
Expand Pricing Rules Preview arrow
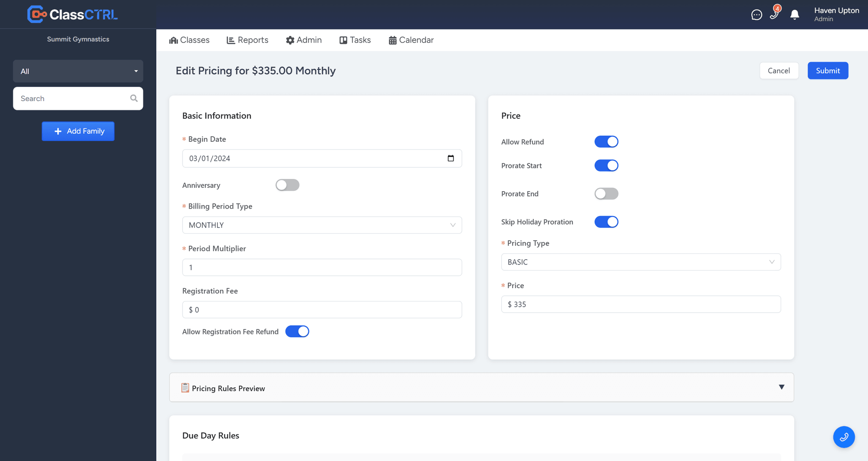click(x=781, y=387)
